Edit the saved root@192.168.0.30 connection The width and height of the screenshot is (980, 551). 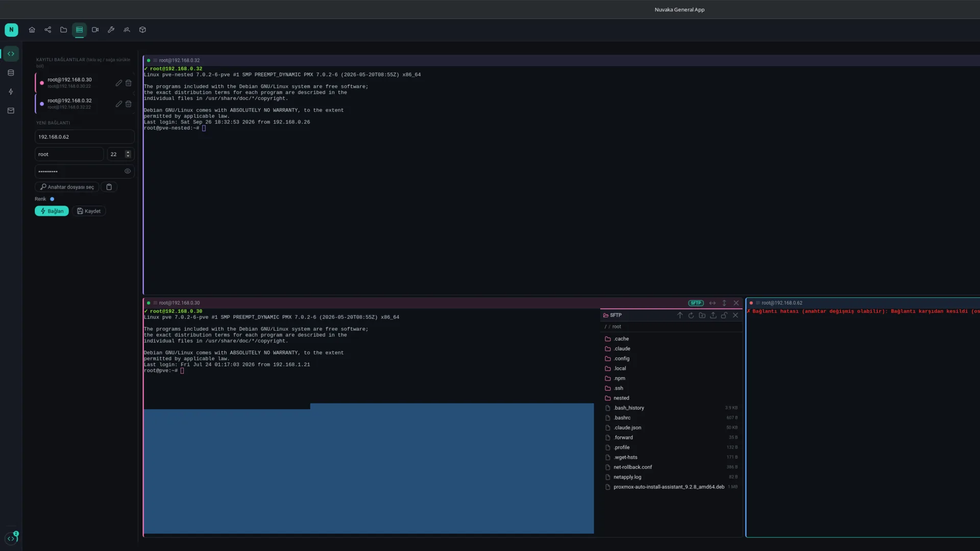[118, 83]
